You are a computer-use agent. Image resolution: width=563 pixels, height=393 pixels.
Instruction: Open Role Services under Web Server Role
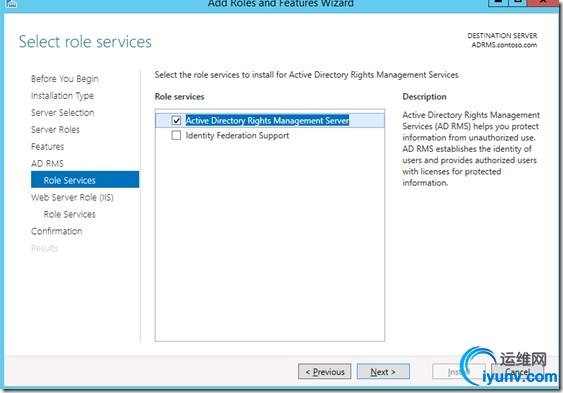[70, 214]
